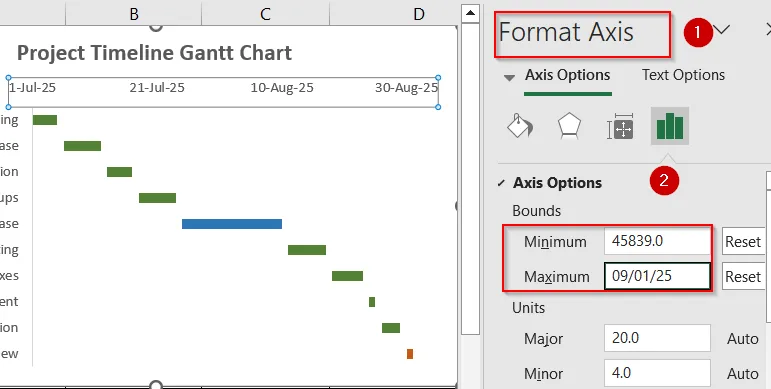The width and height of the screenshot is (771, 389).
Task: Select column B header
Action: (134, 13)
